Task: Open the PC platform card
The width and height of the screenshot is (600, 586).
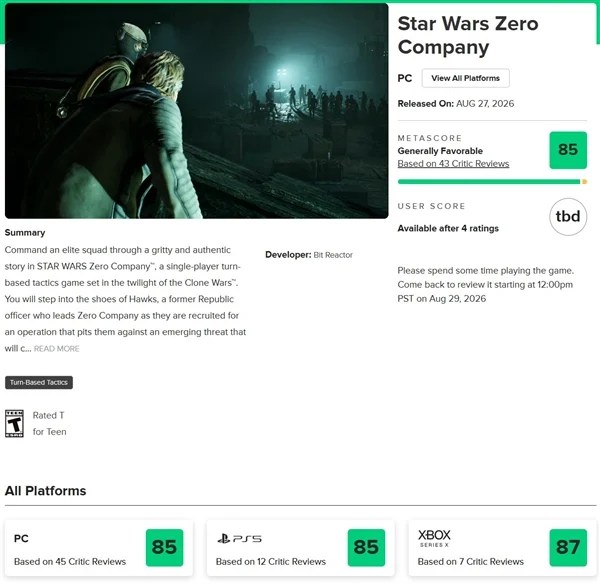Action: 99,548
